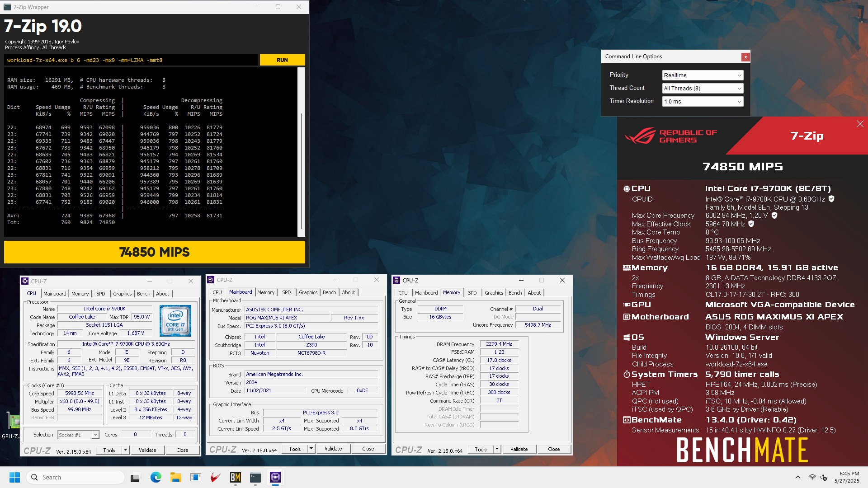868x488 pixels.
Task: Expand Tools arrow in Memory CPU-Z window
Action: click(497, 449)
